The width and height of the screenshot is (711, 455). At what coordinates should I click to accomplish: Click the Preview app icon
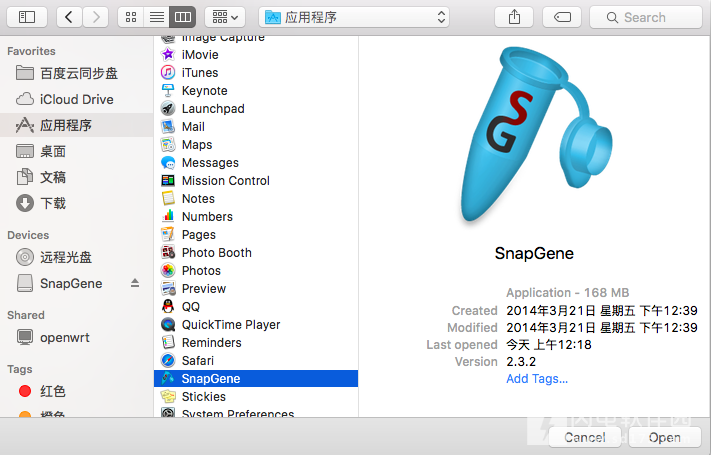coord(168,289)
